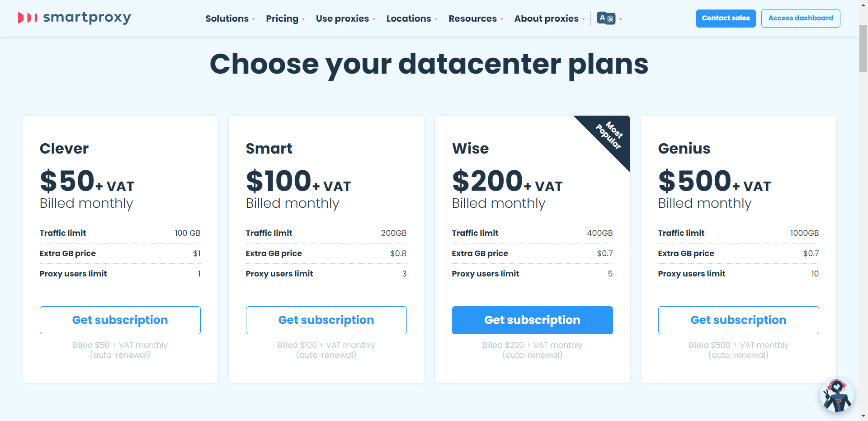Get subscription for the Smart plan
Screen dimensions: 868x421
click(x=326, y=320)
